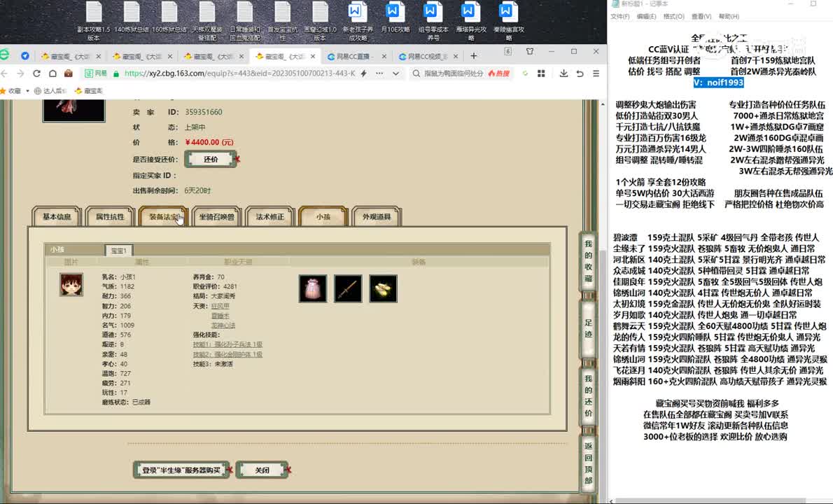Click the briefcase icon beside home
This screenshot has height=504, width=833.
click(x=68, y=73)
